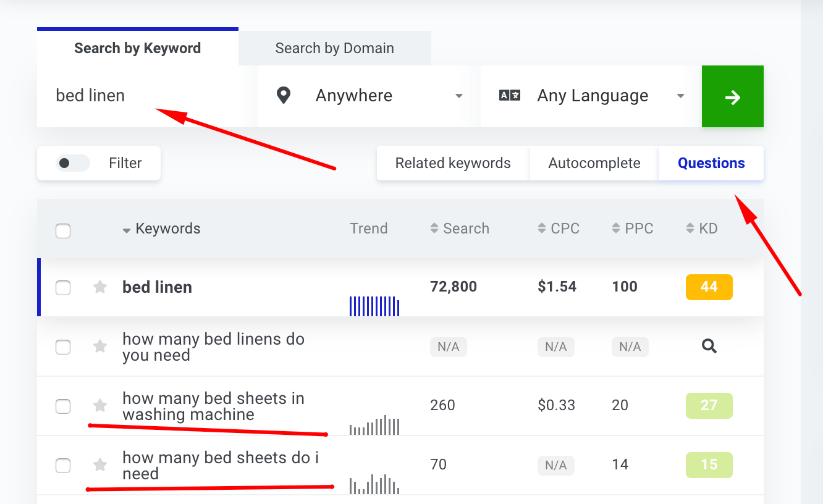Click the location pin icon

click(x=284, y=95)
